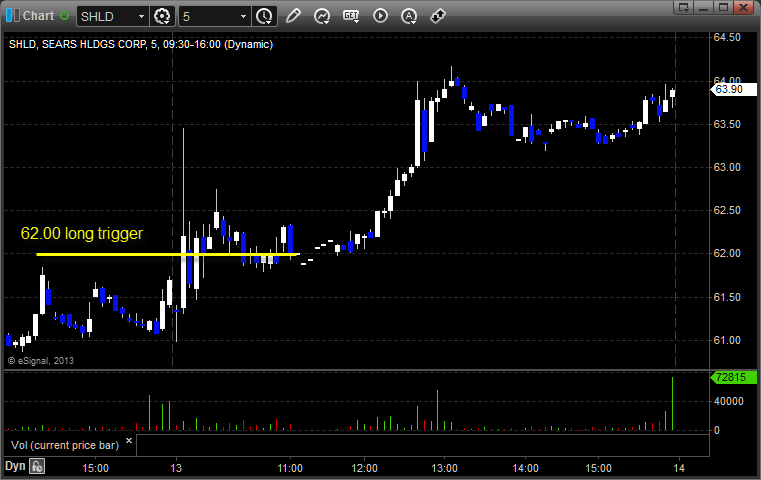This screenshot has height=480, width=761.
Task: Click the 64.50 price axis label
Action: (x=727, y=37)
